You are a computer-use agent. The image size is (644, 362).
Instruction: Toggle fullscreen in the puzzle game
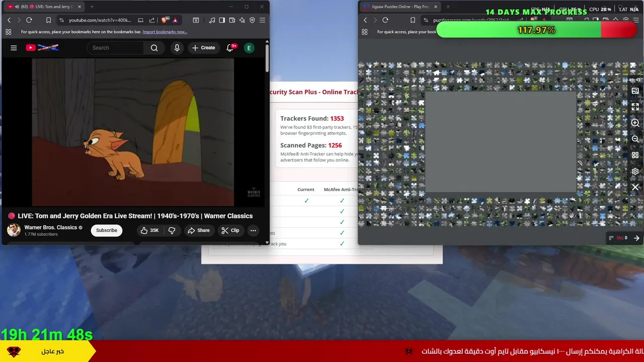coord(635,107)
